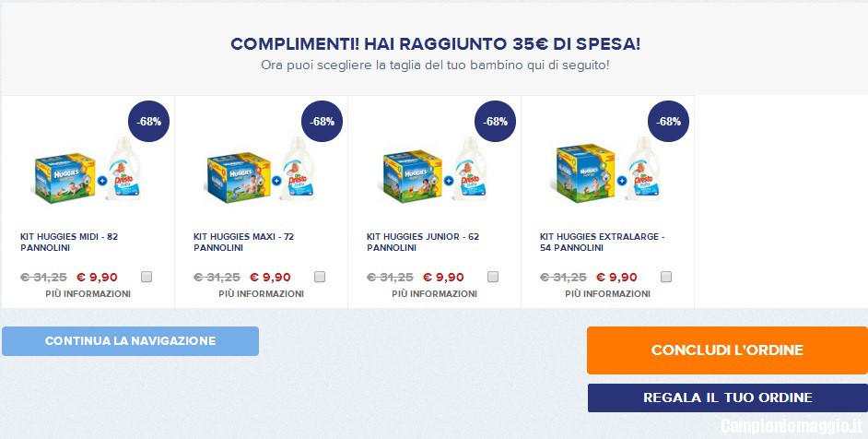Check the Kit Huggies Junior box

tap(493, 277)
